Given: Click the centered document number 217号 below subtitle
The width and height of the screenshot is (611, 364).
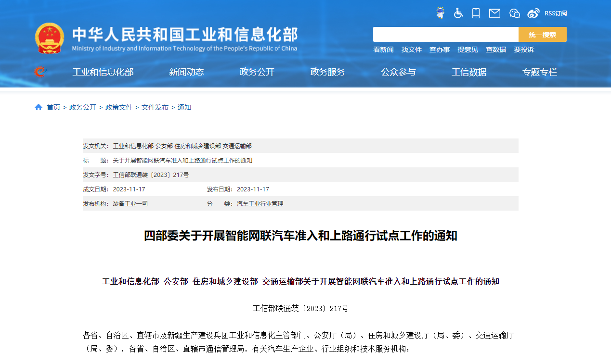Looking at the screenshot, I should point(300,308).
